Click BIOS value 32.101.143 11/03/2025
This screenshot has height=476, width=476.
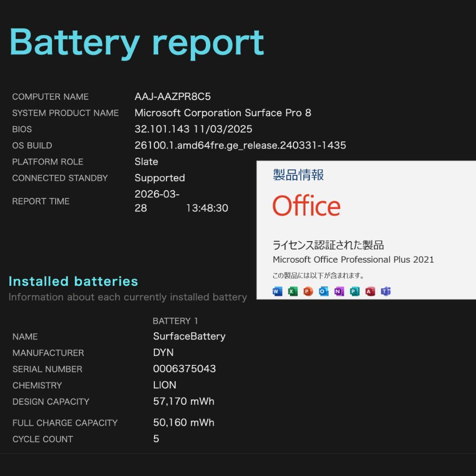click(193, 129)
